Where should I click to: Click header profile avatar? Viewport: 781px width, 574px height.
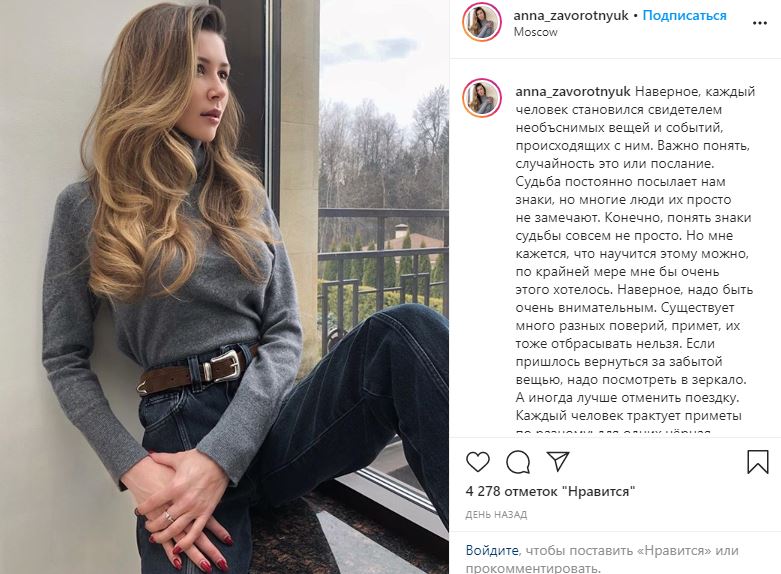click(482, 22)
